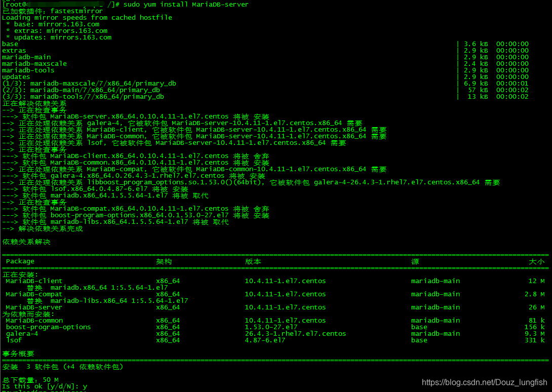Click the '大小' column header
This screenshot has height=392, width=552.
(536, 262)
